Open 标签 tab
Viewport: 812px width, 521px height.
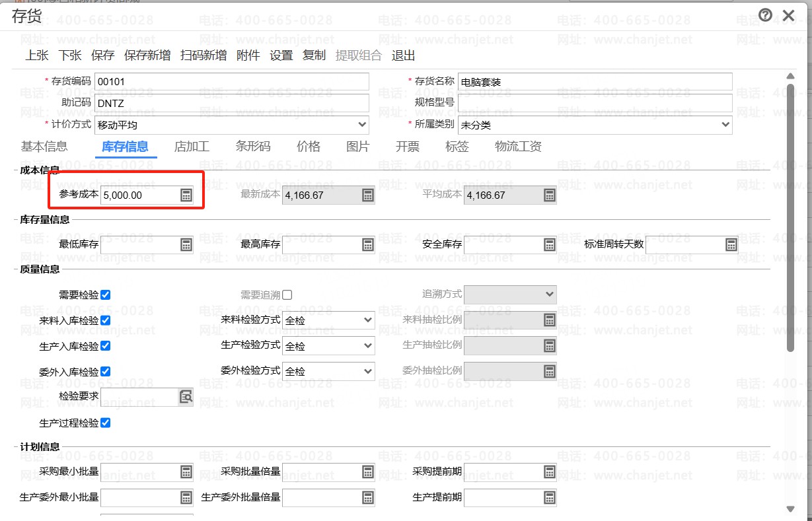(x=457, y=147)
